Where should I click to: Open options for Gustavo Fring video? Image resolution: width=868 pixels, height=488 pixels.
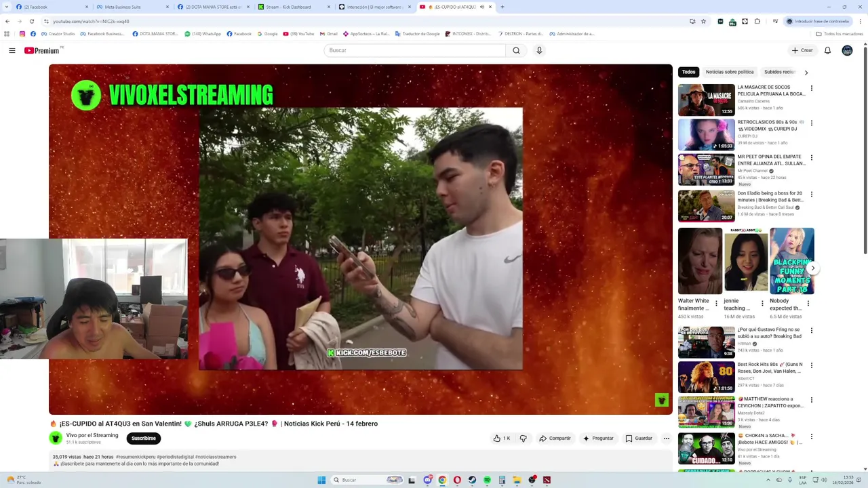tap(811, 331)
